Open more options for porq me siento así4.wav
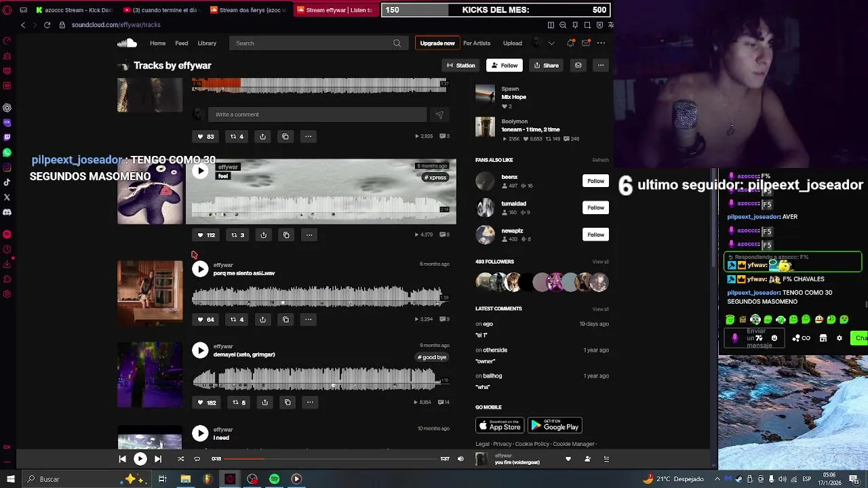This screenshot has height=488, width=868. (x=309, y=319)
